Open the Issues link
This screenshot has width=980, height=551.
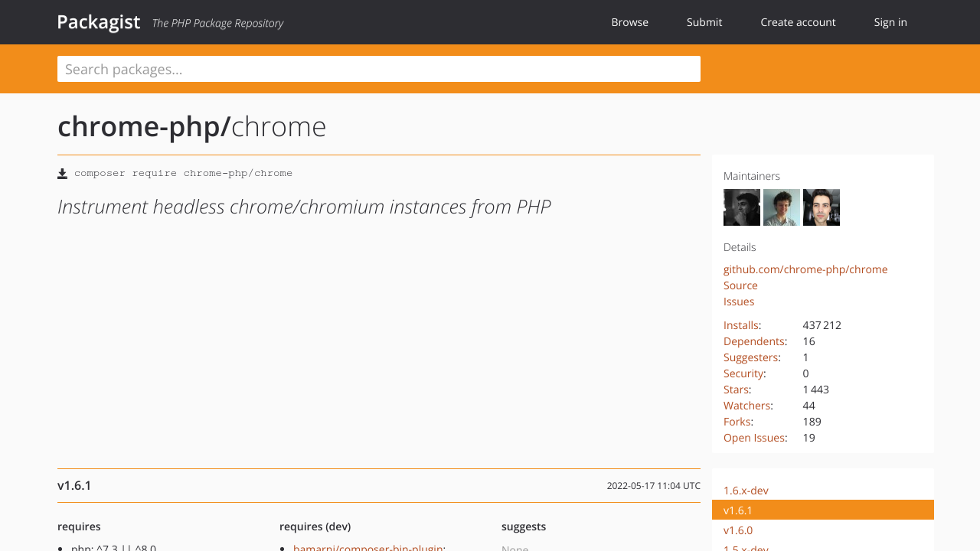(738, 301)
